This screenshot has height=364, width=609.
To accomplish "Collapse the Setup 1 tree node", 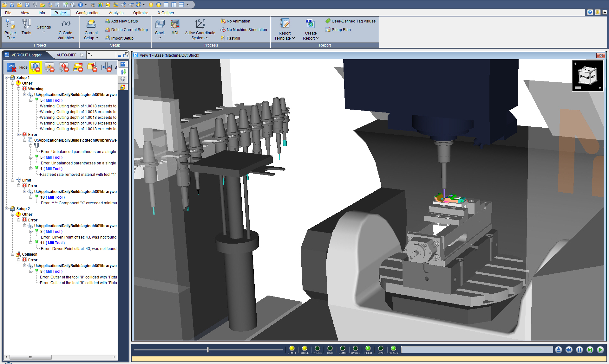I will pyautogui.click(x=7, y=78).
